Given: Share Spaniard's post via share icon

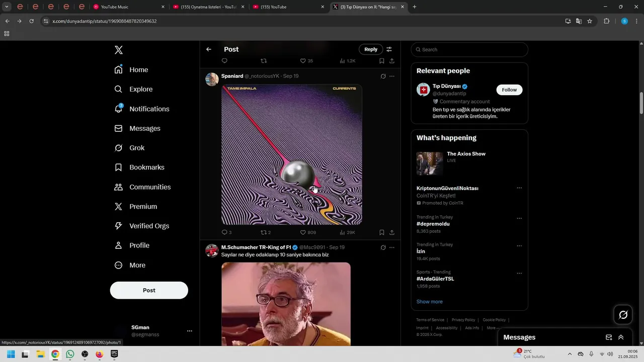Looking at the screenshot, I should click(x=392, y=232).
